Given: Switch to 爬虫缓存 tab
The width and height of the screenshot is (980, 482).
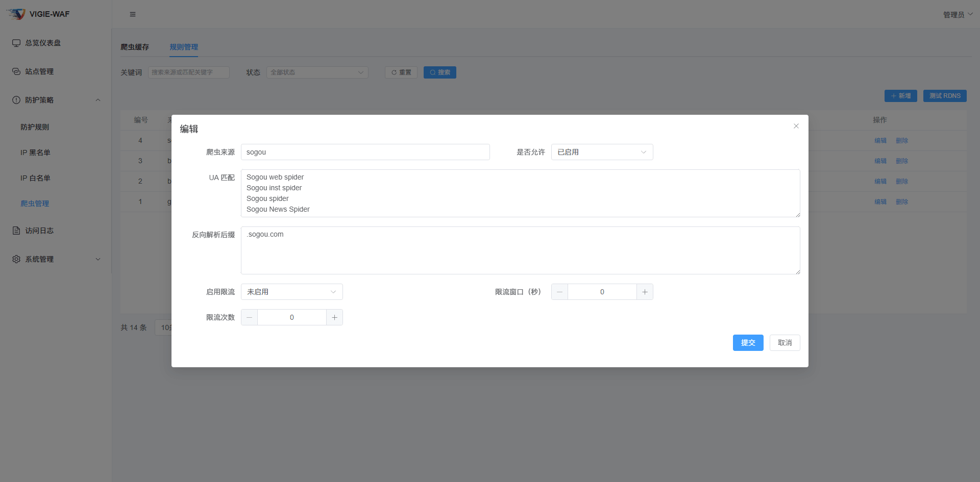Looking at the screenshot, I should coord(135,47).
